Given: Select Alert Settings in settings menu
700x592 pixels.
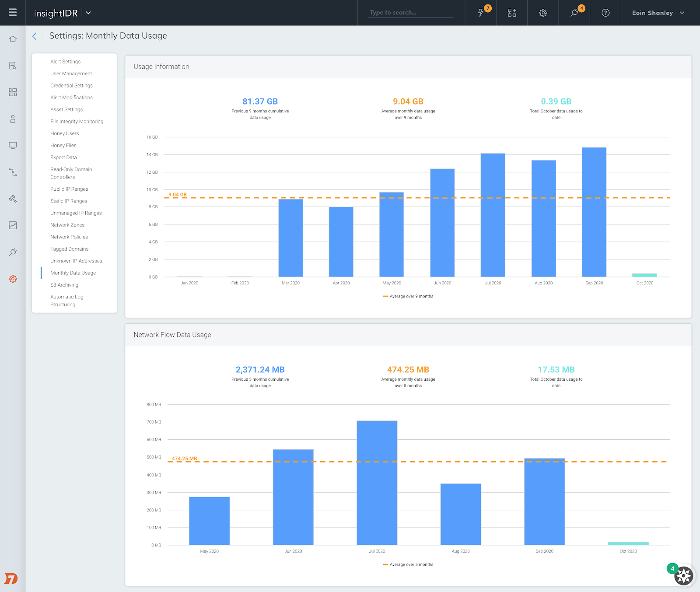Looking at the screenshot, I should (65, 62).
